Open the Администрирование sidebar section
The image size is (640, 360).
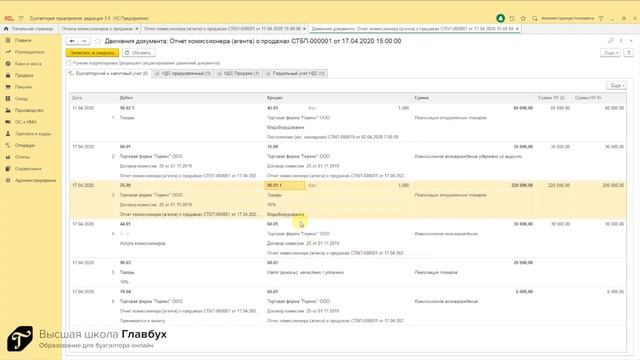coord(36,180)
